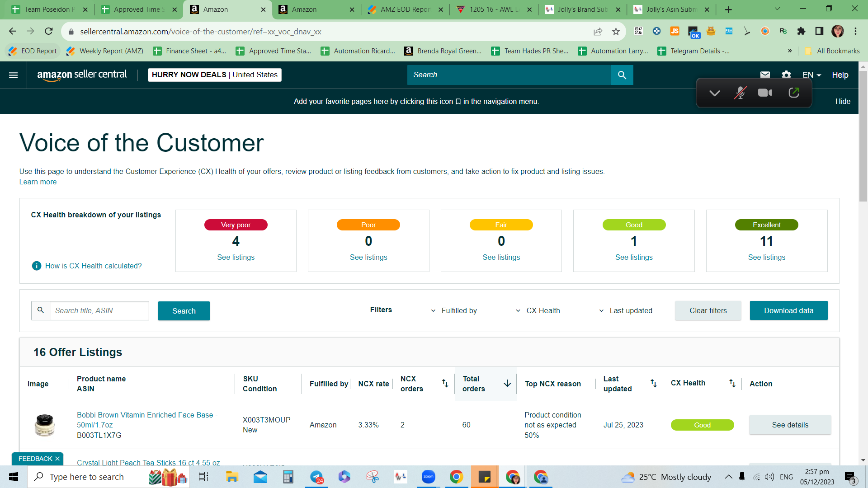Switch to the Team Poseidon tab
This screenshot has width=868, height=488.
[x=49, y=9]
